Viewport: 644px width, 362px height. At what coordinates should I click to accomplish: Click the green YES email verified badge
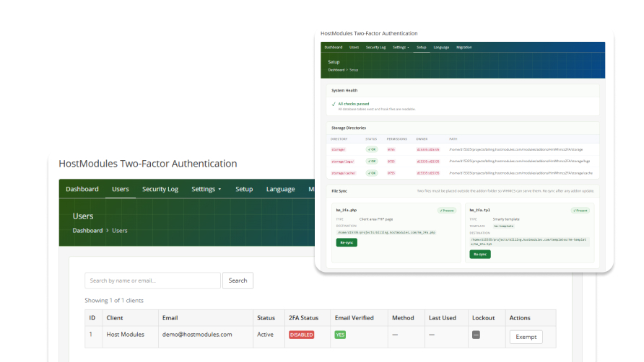[x=340, y=335]
